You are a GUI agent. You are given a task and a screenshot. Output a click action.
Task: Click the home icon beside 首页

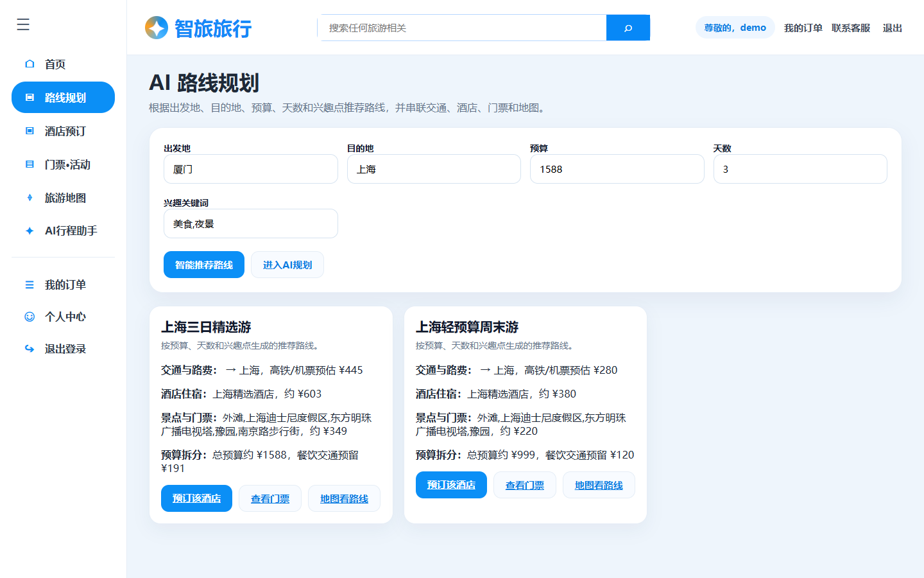coord(30,64)
